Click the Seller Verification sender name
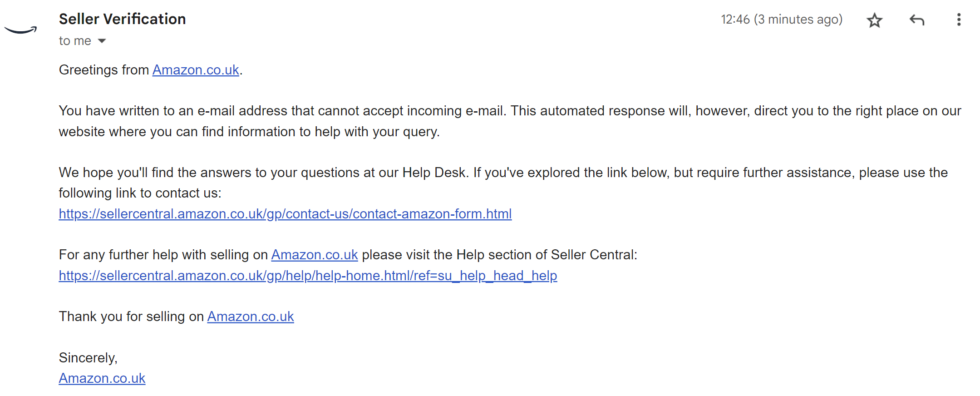This screenshot has width=980, height=396. (122, 19)
